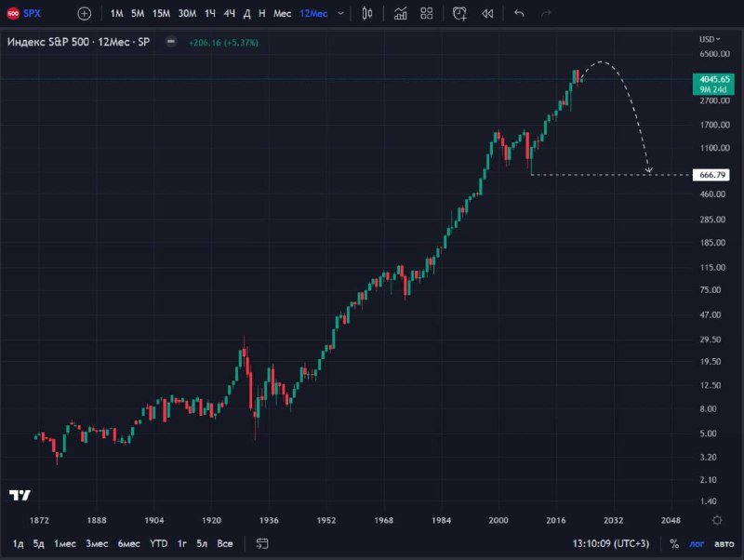
Task: Set the date range to 1г
Action: (181, 544)
